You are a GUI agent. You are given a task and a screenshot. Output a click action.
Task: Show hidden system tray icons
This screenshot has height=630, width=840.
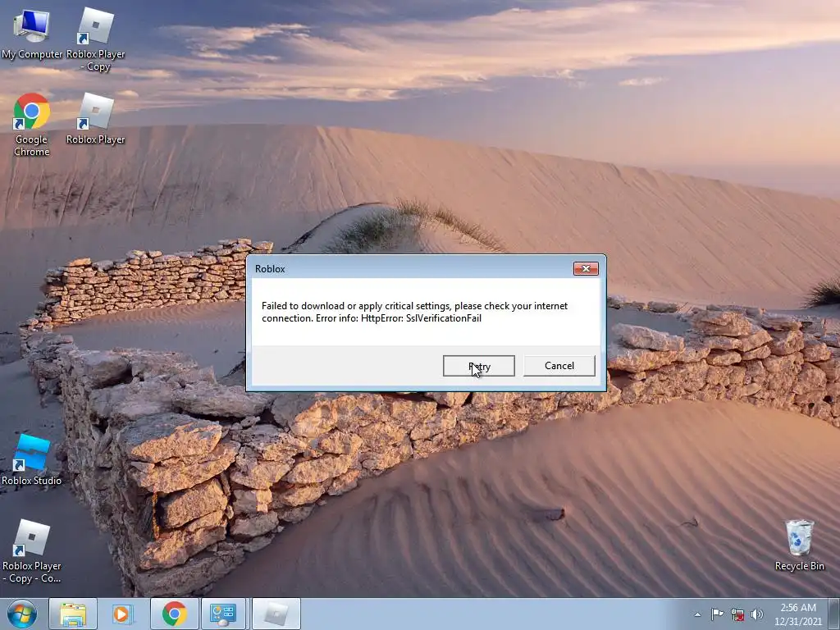point(697,614)
